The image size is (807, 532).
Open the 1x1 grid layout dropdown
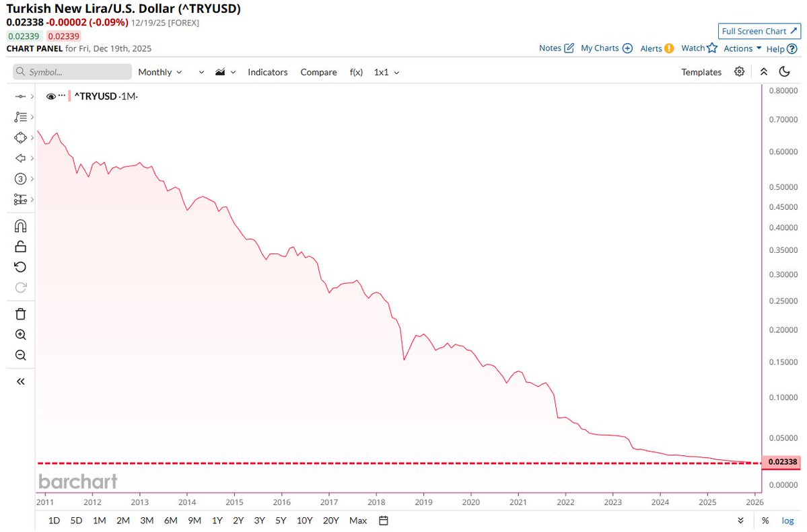click(x=386, y=73)
